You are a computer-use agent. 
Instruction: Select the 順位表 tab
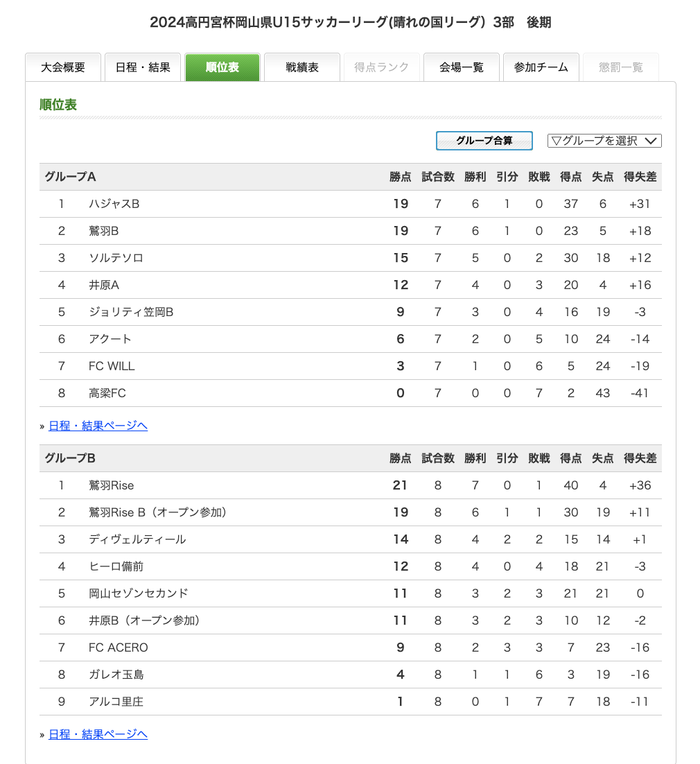click(222, 67)
